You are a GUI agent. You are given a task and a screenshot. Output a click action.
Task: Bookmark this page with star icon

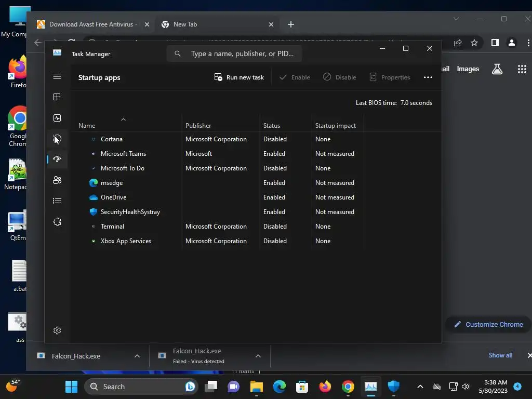pos(474,43)
